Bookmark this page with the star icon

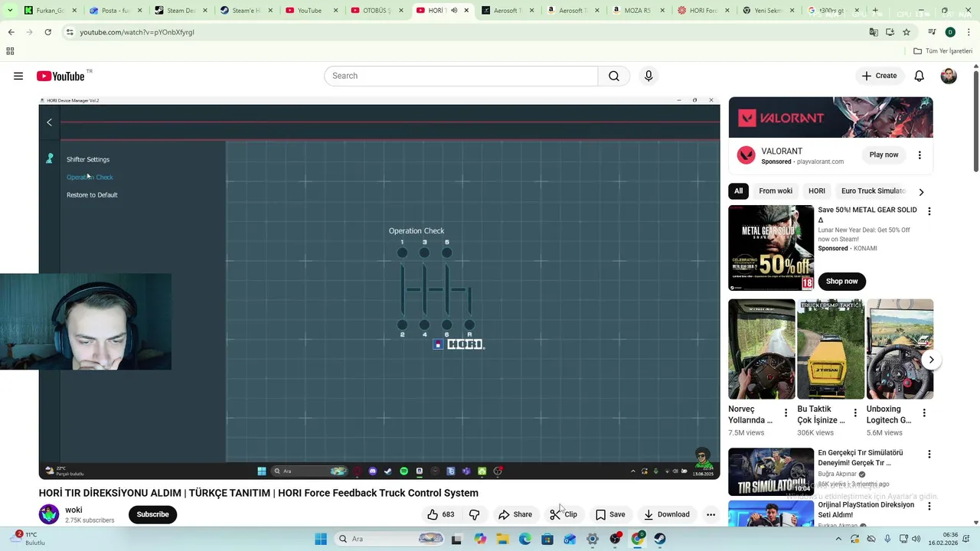(906, 32)
